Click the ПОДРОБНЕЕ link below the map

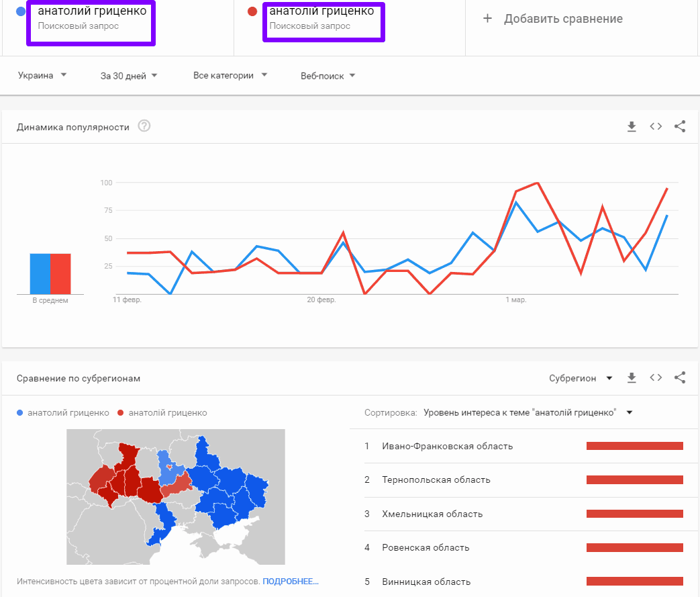(290, 581)
